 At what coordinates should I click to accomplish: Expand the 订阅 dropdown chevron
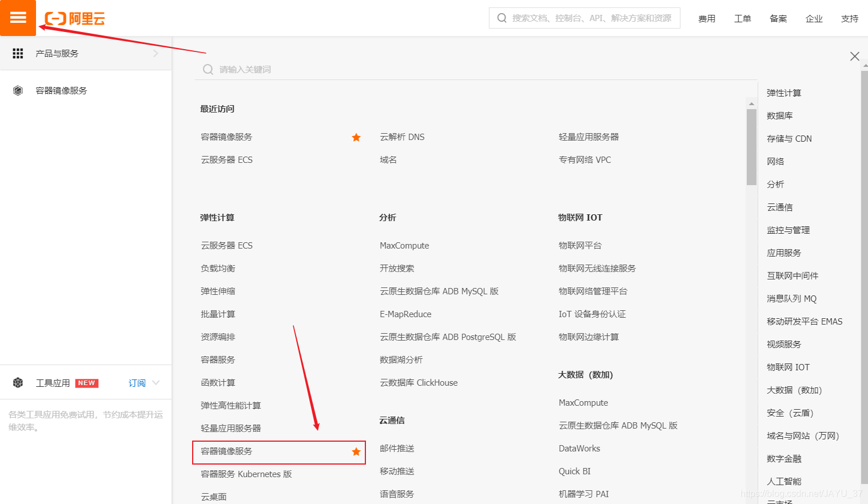coord(156,383)
